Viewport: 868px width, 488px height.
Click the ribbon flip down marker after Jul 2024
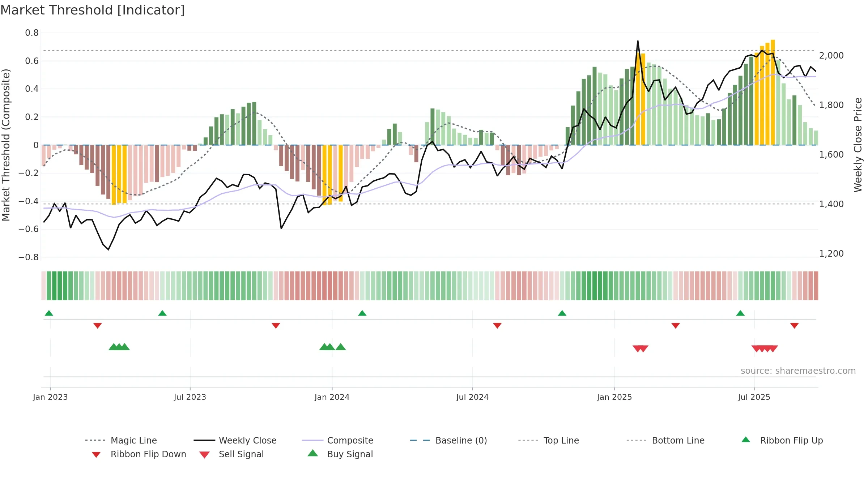[497, 326]
